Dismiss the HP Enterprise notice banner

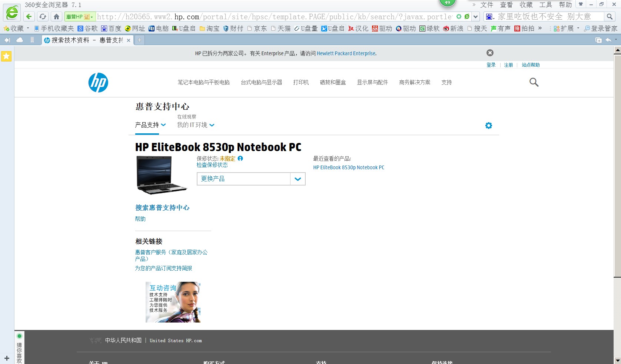pyautogui.click(x=490, y=53)
